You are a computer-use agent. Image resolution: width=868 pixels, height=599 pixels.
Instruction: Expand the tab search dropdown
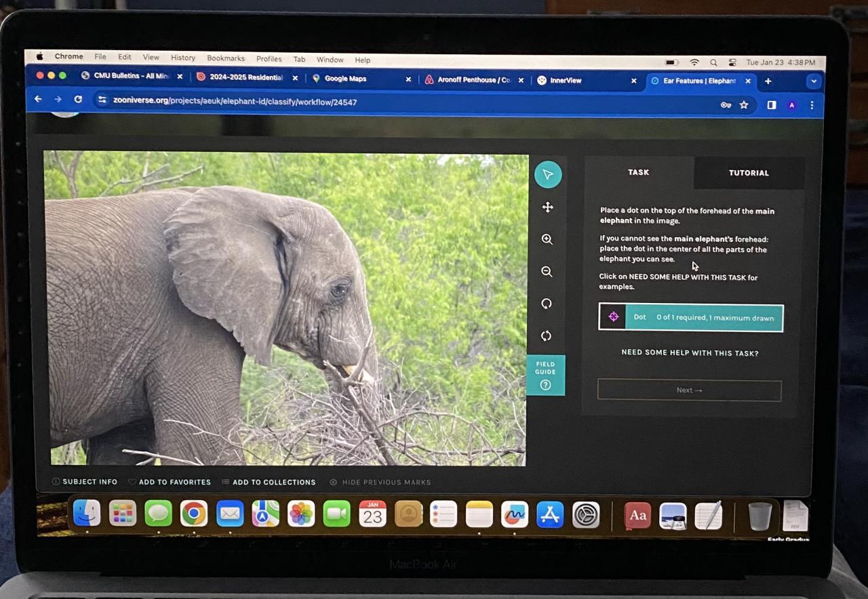[814, 81]
